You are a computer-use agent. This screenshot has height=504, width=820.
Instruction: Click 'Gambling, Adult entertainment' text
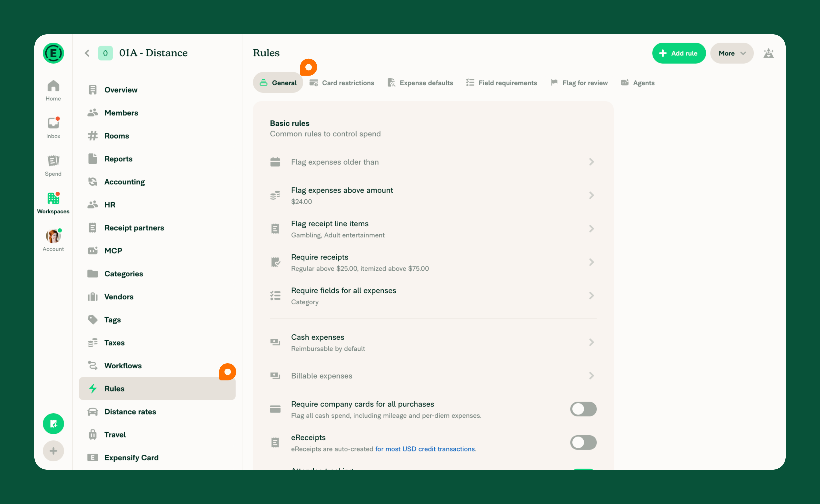tap(338, 235)
